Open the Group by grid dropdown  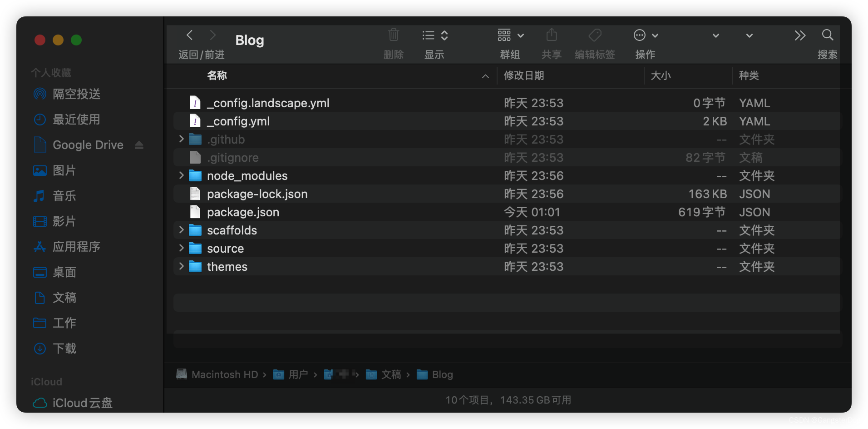click(511, 35)
